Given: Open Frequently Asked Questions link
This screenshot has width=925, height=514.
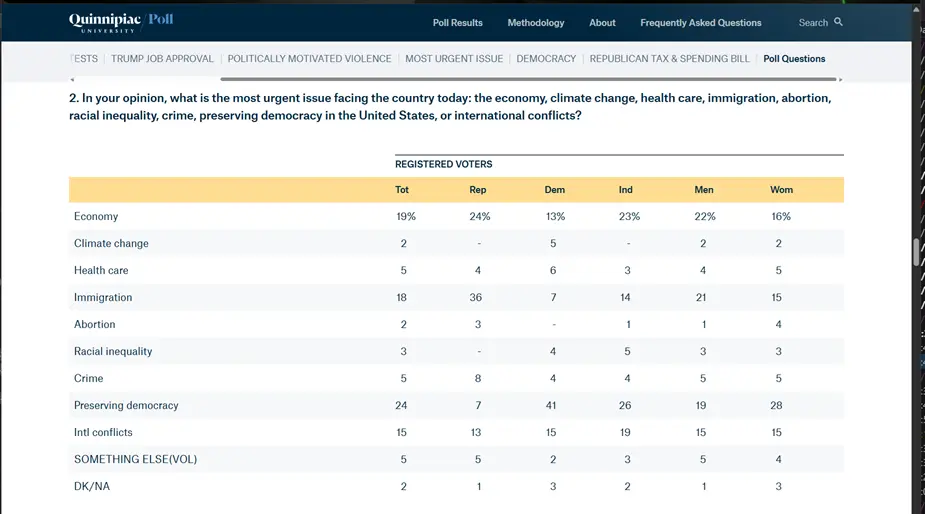Looking at the screenshot, I should (700, 23).
